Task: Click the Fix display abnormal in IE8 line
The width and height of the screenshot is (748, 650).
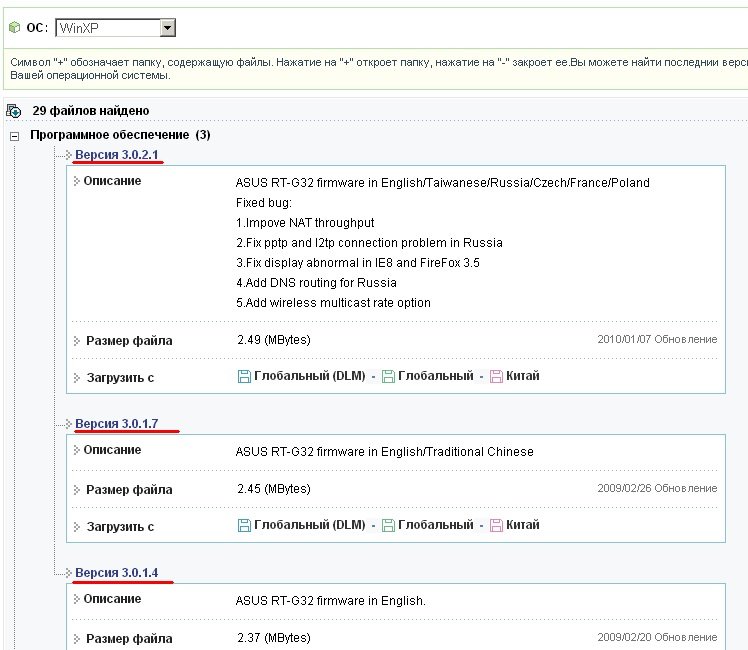Action: pos(358,263)
